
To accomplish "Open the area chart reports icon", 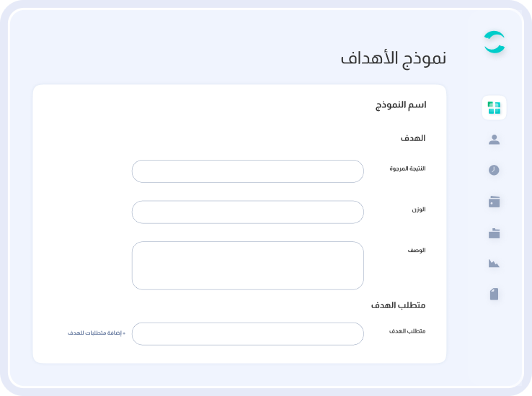I will pos(494,264).
